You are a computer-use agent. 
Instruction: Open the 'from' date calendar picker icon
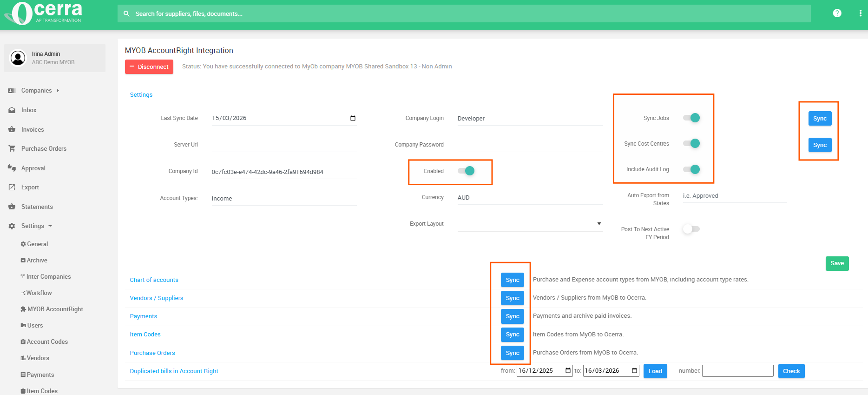point(568,371)
